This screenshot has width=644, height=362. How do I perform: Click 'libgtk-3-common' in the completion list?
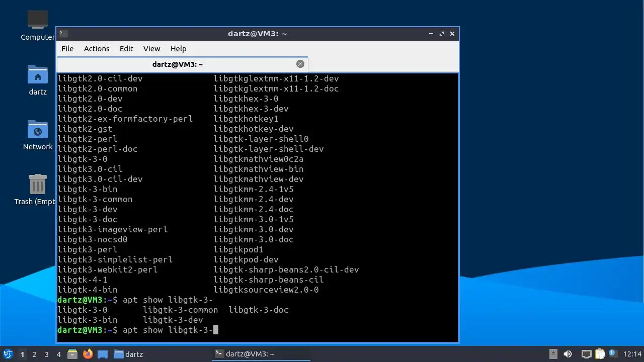[181, 310]
